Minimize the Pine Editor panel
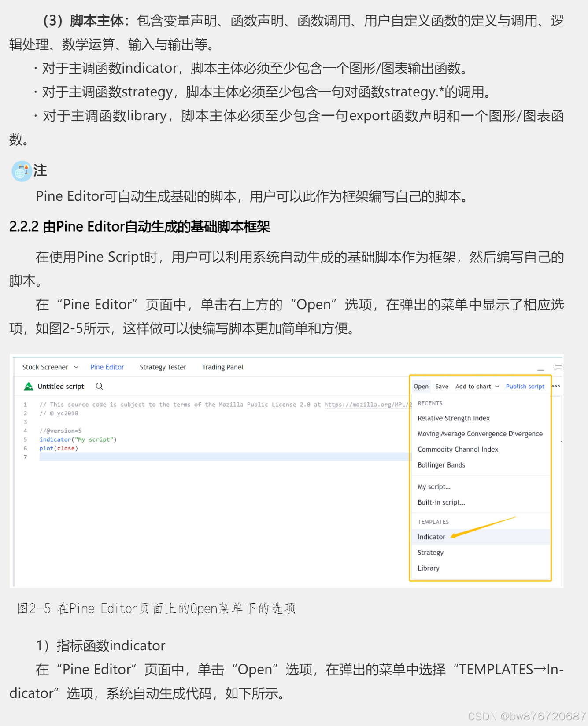This screenshot has width=588, height=726. [541, 370]
